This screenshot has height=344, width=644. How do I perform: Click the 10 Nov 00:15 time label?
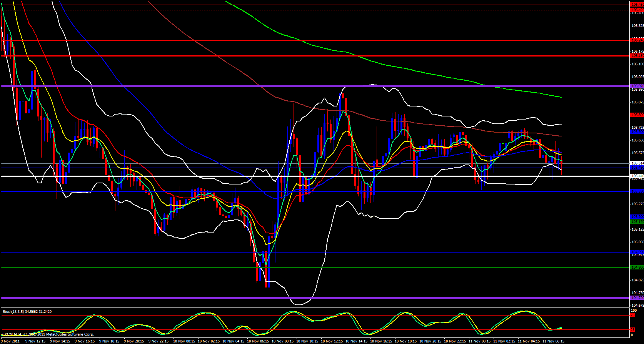(185, 341)
